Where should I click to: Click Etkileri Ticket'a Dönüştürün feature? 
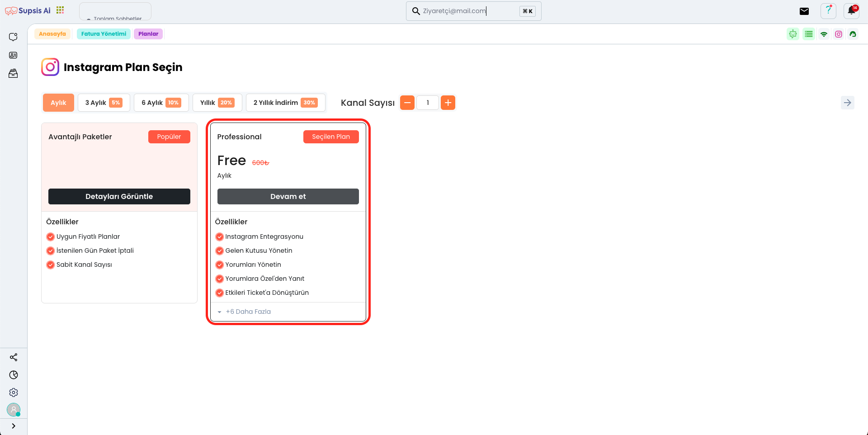coord(262,293)
